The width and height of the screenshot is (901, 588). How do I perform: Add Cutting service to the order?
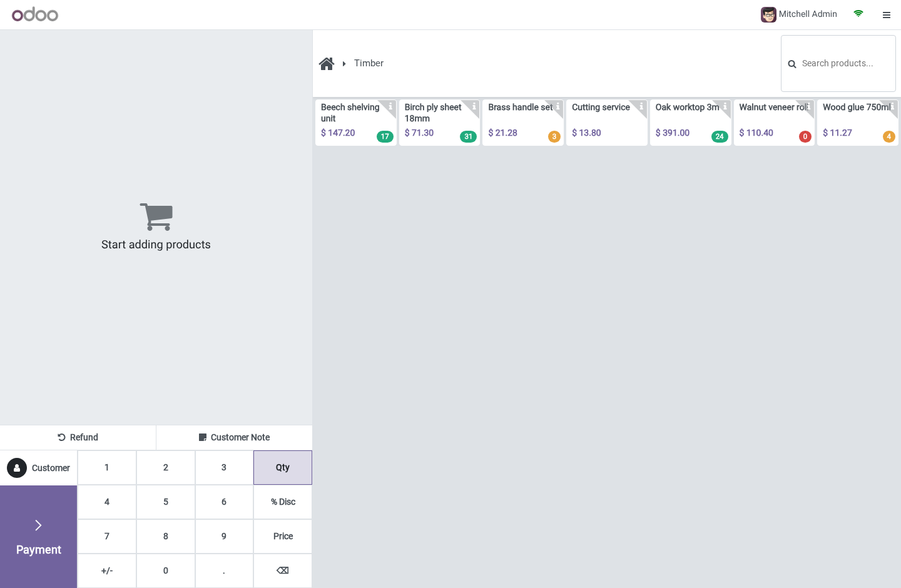pyautogui.click(x=607, y=123)
